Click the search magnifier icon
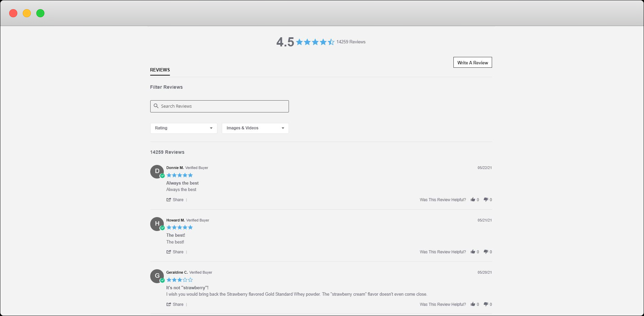 [156, 106]
